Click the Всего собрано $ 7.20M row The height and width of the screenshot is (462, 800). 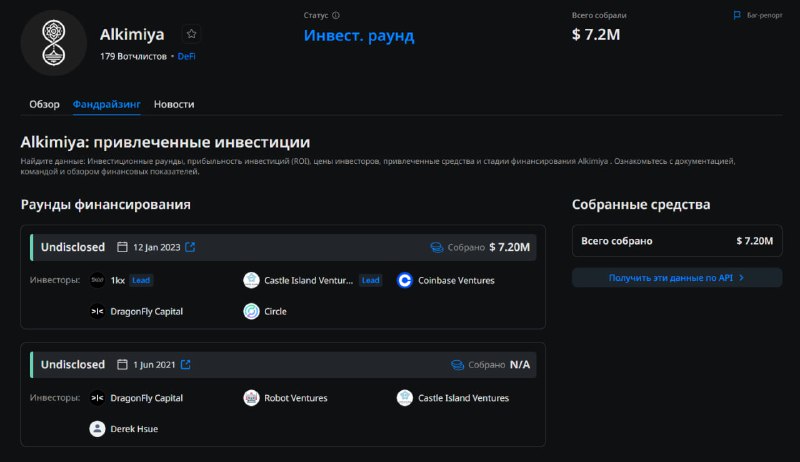pyautogui.click(x=677, y=241)
